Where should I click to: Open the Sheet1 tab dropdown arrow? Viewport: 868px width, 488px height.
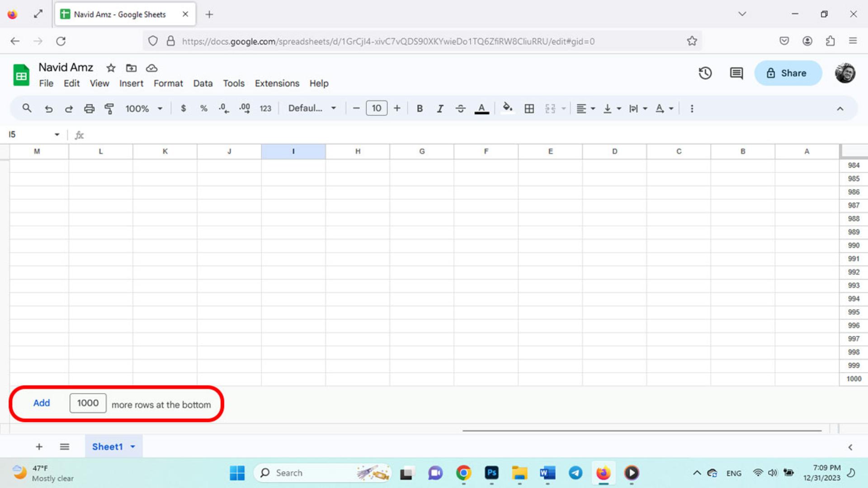coord(133,446)
